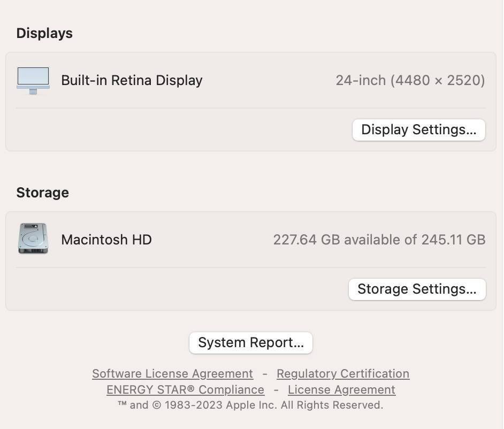
Task: Click the Displays section heading
Action: (44, 33)
